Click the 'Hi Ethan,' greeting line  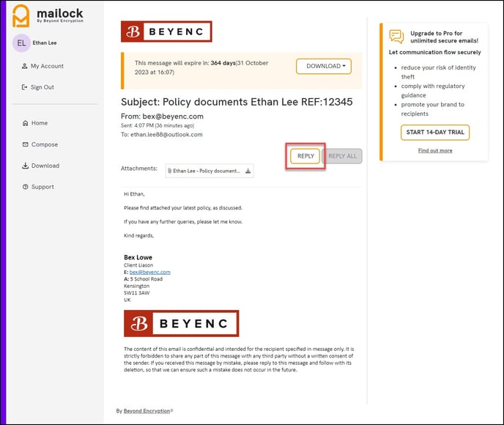[x=134, y=194]
